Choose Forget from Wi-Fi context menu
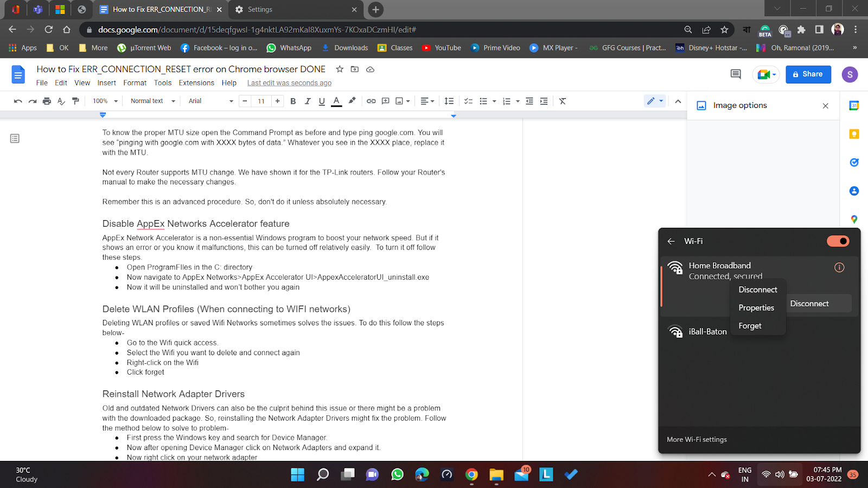This screenshot has width=868, height=488. [x=750, y=326]
